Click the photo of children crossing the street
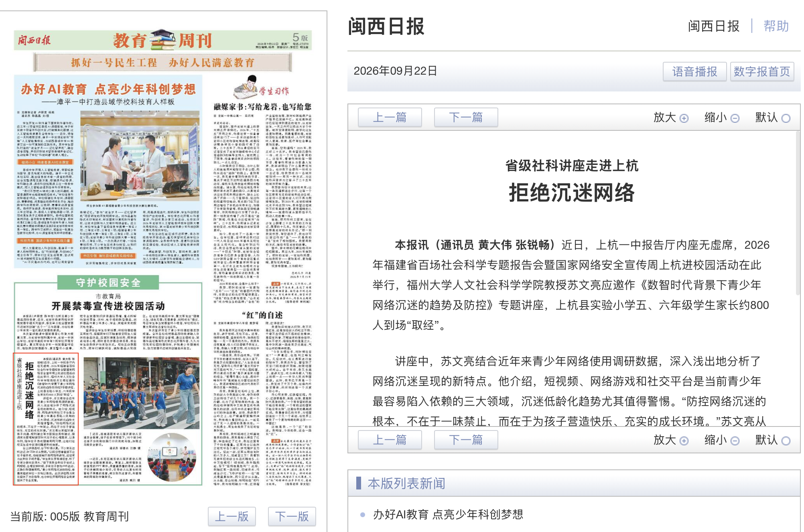The height and width of the screenshot is (532, 804). pyautogui.click(x=142, y=393)
